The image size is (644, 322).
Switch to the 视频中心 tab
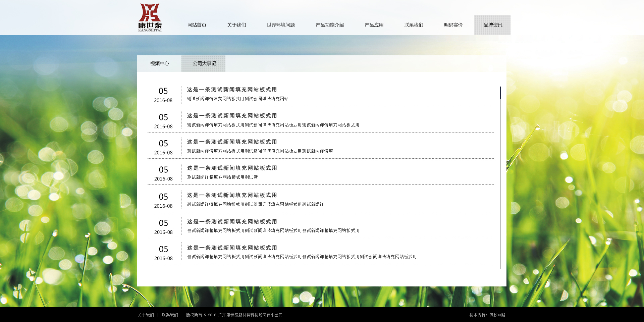click(159, 63)
